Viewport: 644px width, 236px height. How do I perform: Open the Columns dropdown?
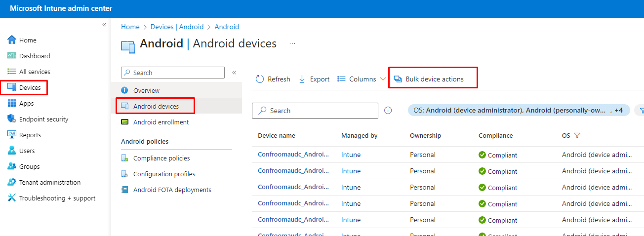362,79
